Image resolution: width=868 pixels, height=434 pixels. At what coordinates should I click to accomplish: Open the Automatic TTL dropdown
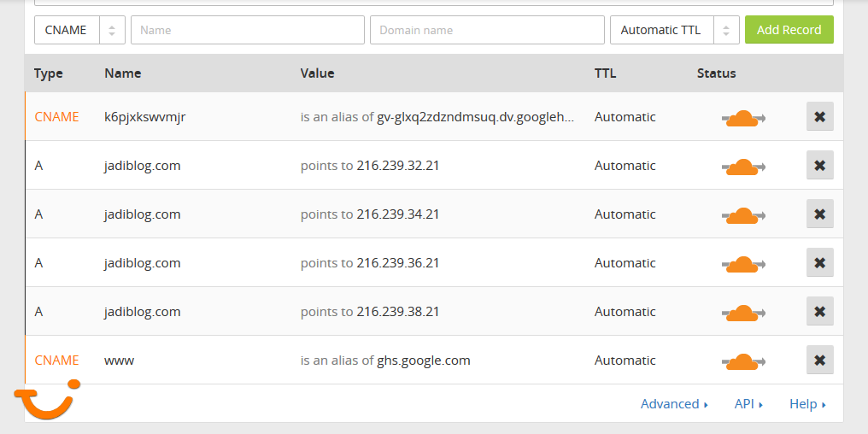(x=674, y=30)
